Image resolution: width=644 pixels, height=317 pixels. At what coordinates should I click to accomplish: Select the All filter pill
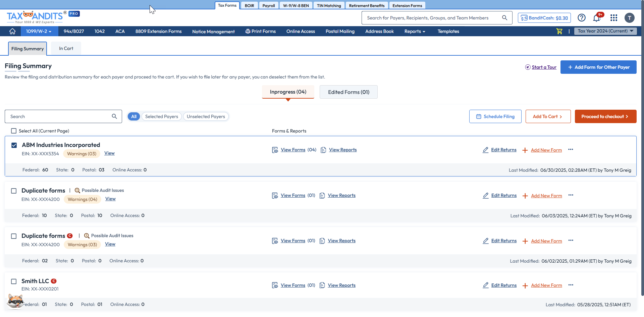click(134, 116)
